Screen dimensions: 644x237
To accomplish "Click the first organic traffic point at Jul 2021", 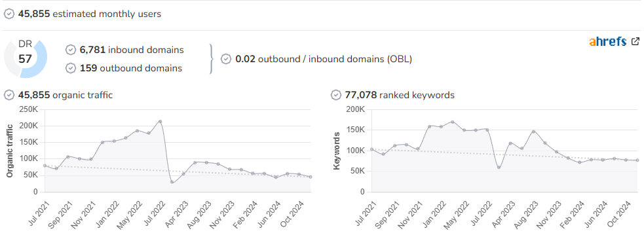I will (45, 166).
